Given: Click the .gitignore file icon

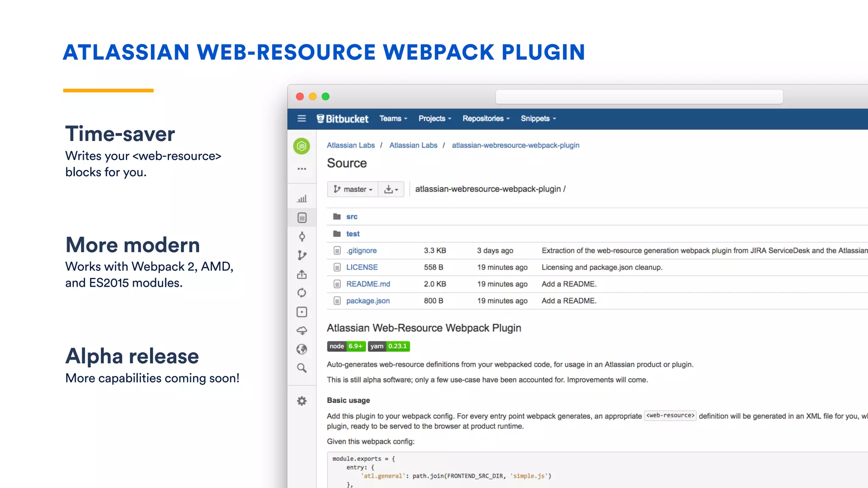Looking at the screenshot, I should [337, 250].
